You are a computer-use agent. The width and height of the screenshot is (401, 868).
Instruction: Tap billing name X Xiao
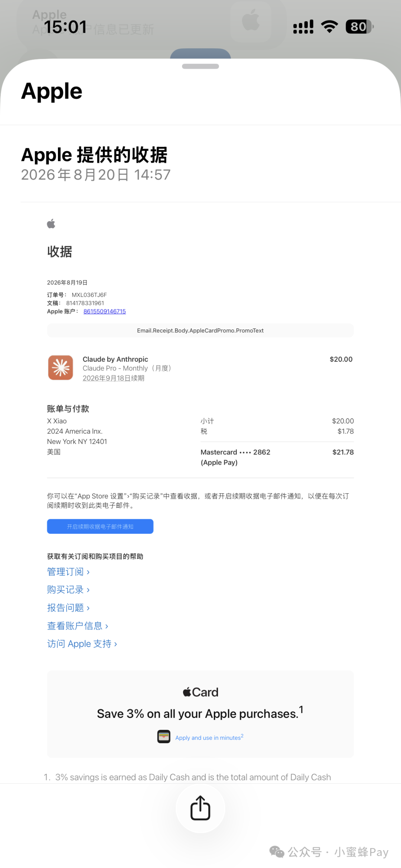(57, 421)
